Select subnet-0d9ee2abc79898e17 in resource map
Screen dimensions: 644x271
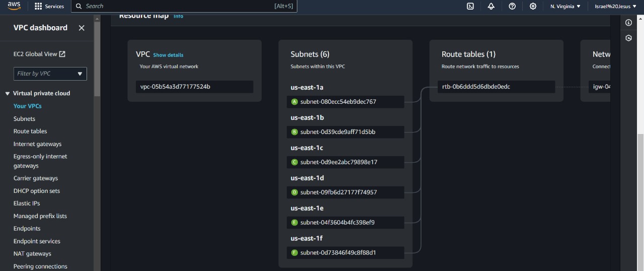[345, 162]
